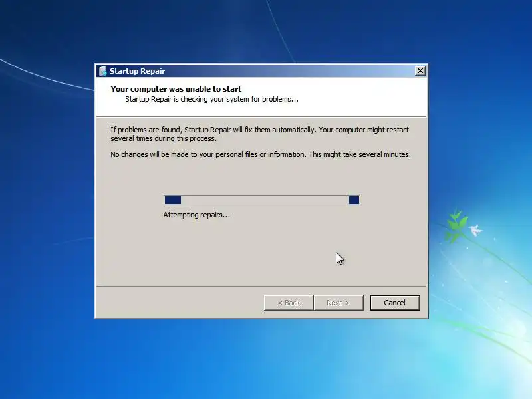Click the 'Startup Repair' window title text

point(137,71)
